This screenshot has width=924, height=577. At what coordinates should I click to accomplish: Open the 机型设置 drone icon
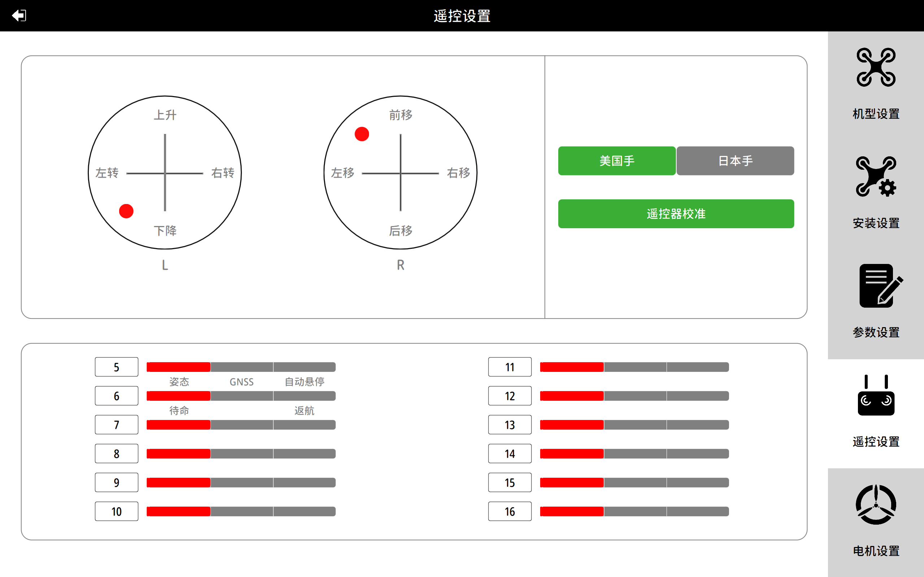click(876, 68)
